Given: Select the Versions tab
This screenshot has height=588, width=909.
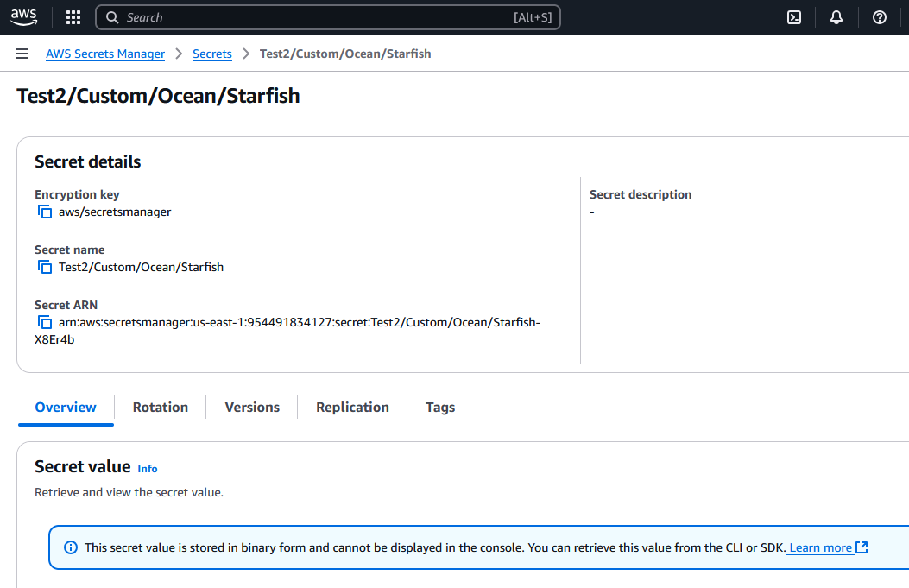Looking at the screenshot, I should [252, 408].
